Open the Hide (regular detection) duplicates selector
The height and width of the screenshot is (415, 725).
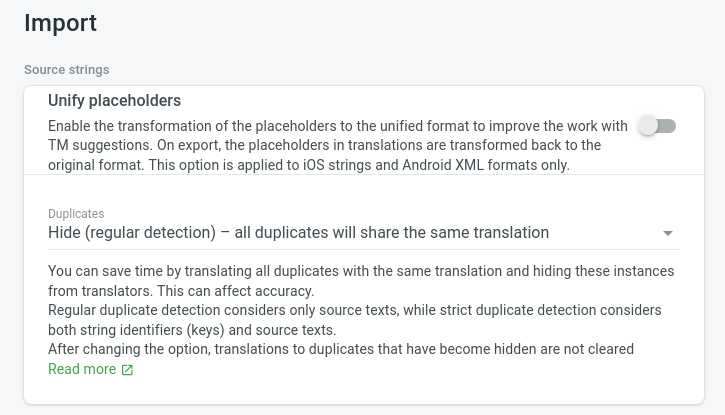tap(298, 233)
